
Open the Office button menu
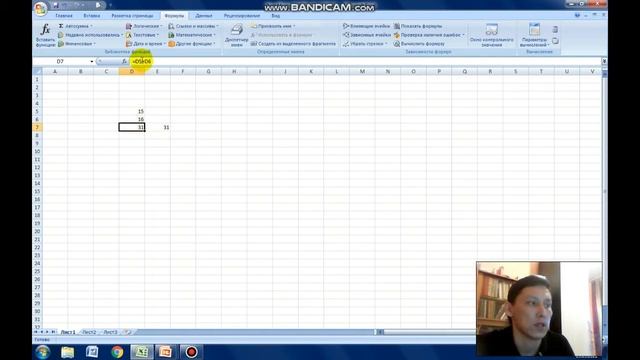[x=41, y=9]
